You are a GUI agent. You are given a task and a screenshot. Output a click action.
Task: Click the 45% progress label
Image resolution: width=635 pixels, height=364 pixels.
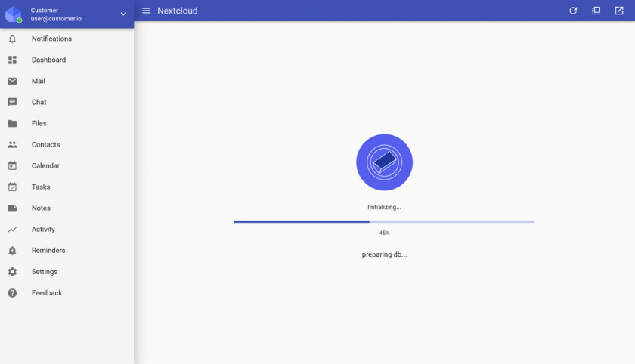tap(384, 233)
